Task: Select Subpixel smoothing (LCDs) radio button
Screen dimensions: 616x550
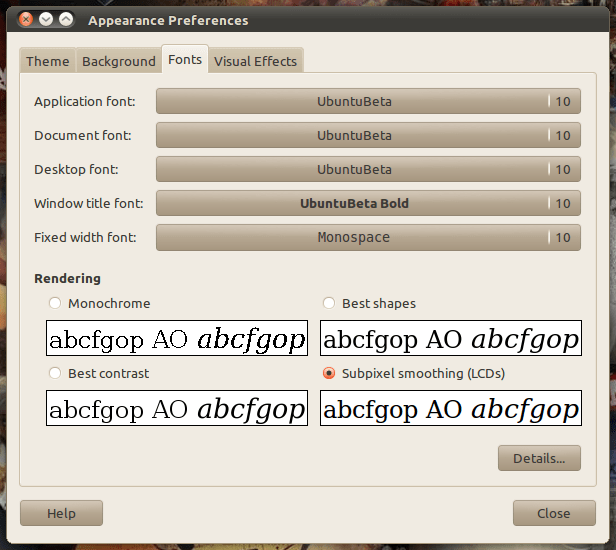Action: (329, 373)
